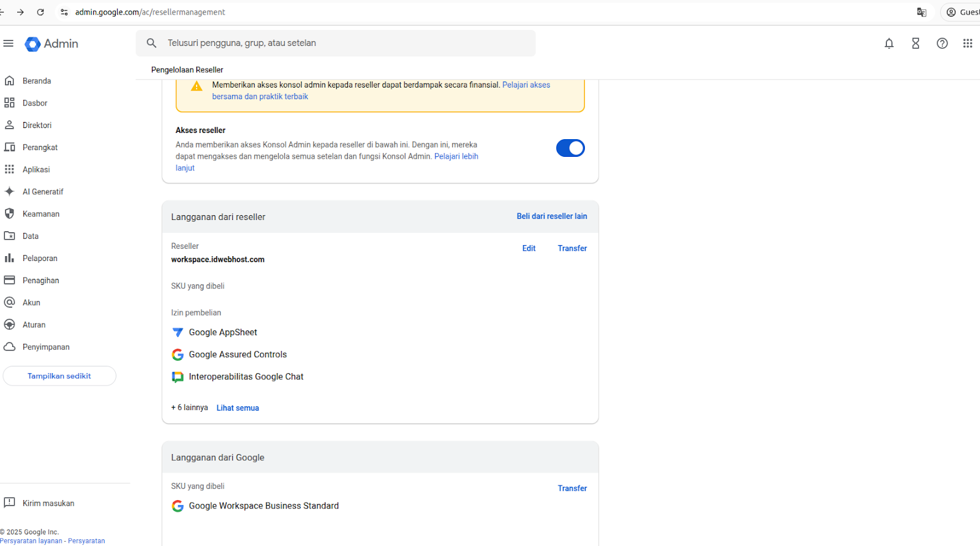This screenshot has height=546, width=980.
Task: Click the translate page icon
Action: click(x=921, y=12)
